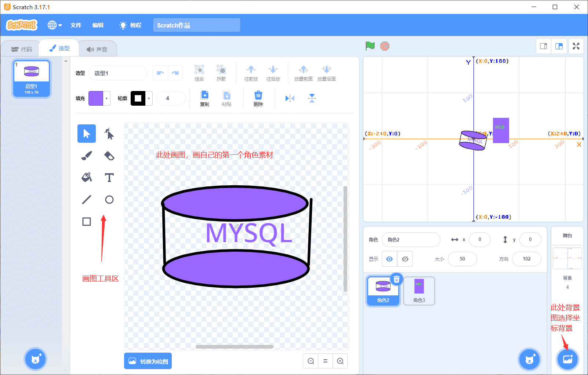This screenshot has height=375, width=588.
Task: Start project with the green flag
Action: 370,46
